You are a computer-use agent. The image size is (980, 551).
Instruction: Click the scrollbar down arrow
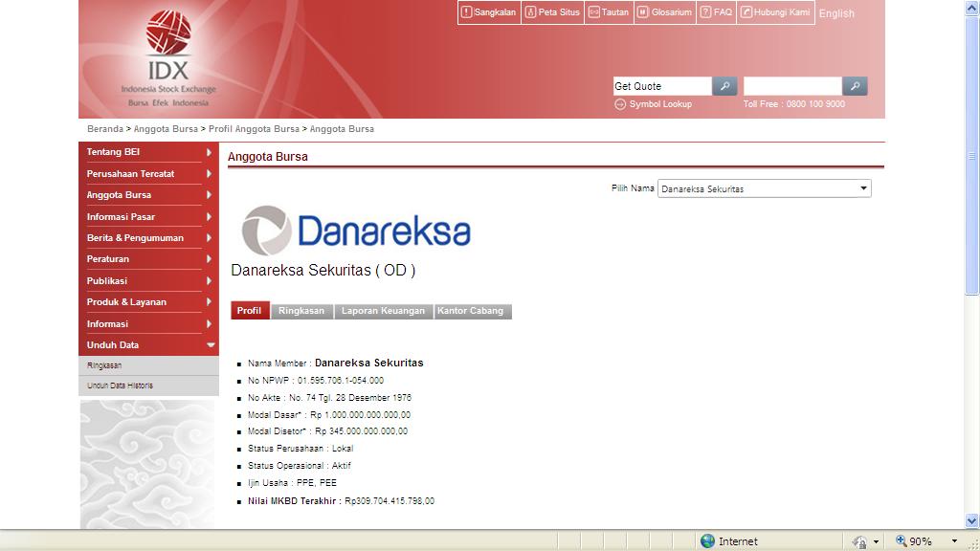tap(972, 520)
